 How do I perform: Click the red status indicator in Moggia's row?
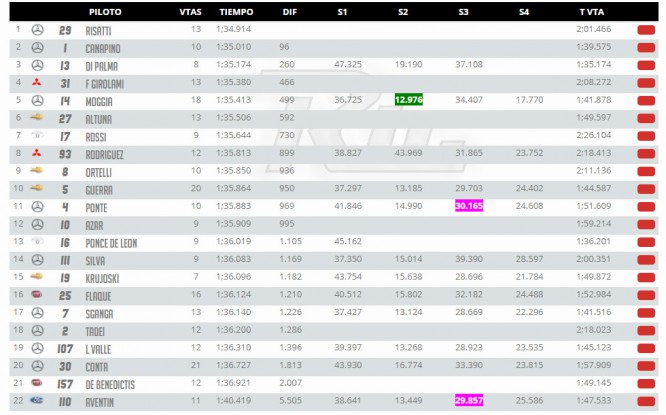(646, 101)
